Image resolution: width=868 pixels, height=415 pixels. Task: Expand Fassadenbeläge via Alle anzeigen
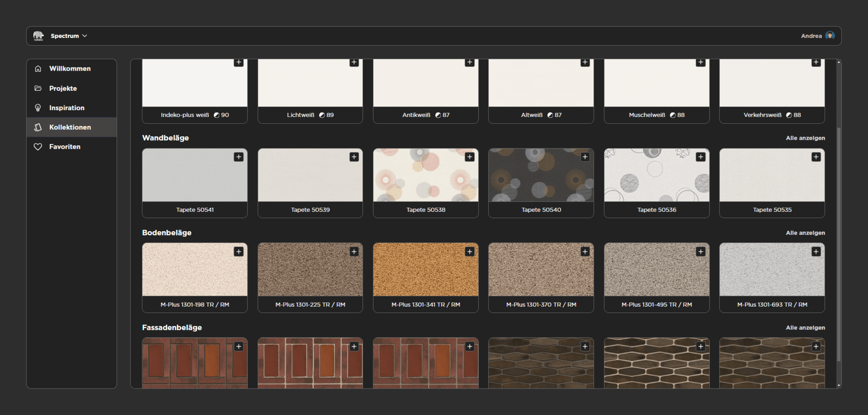(805, 328)
